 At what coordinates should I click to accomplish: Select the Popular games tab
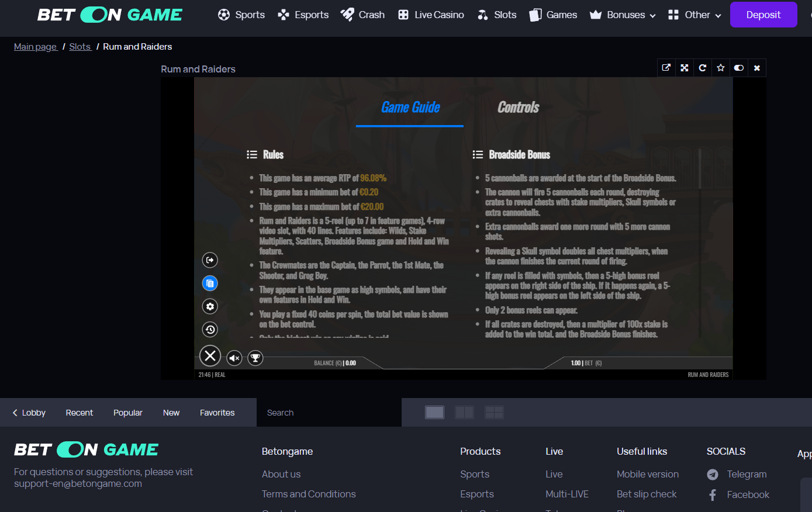pyautogui.click(x=128, y=413)
